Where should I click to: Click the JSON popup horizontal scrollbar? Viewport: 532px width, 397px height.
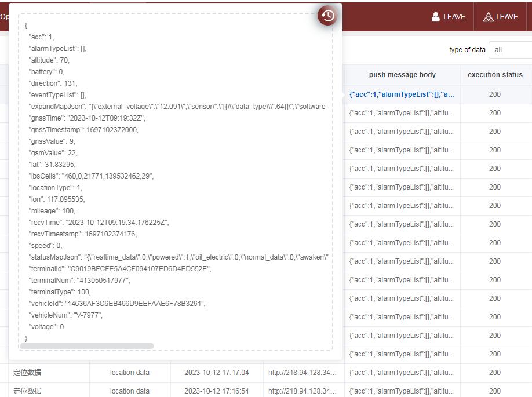coord(87,346)
